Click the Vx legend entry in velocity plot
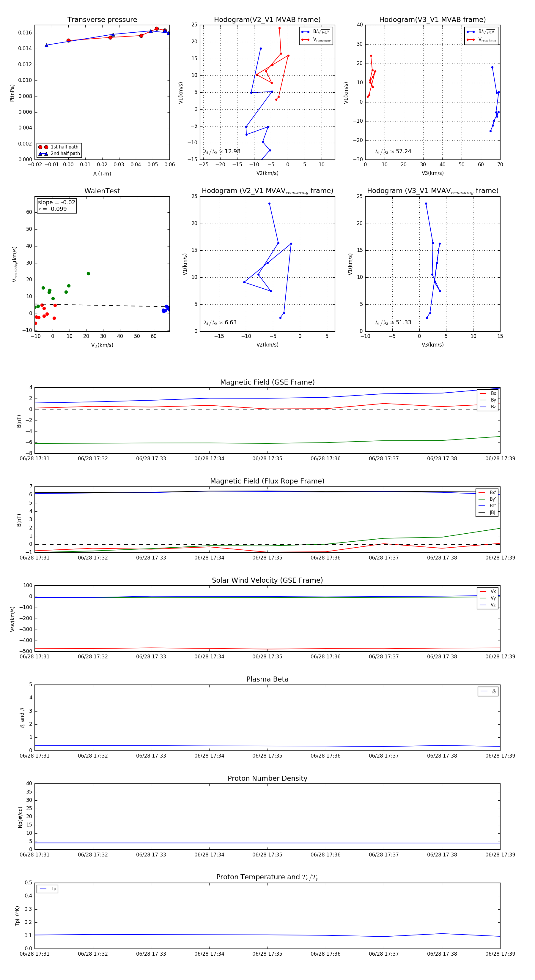The image size is (535, 980). point(488,592)
